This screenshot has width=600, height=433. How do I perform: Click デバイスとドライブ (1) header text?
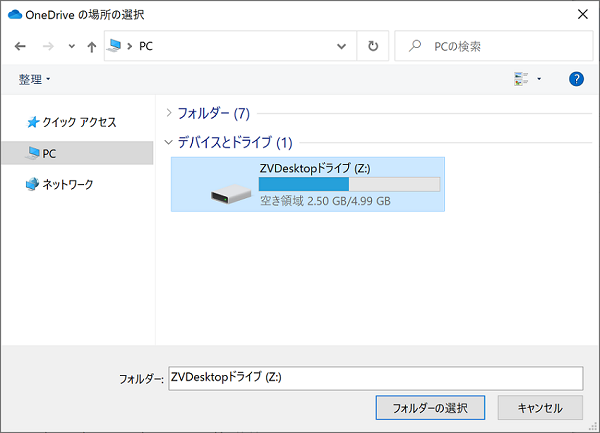[x=235, y=142]
